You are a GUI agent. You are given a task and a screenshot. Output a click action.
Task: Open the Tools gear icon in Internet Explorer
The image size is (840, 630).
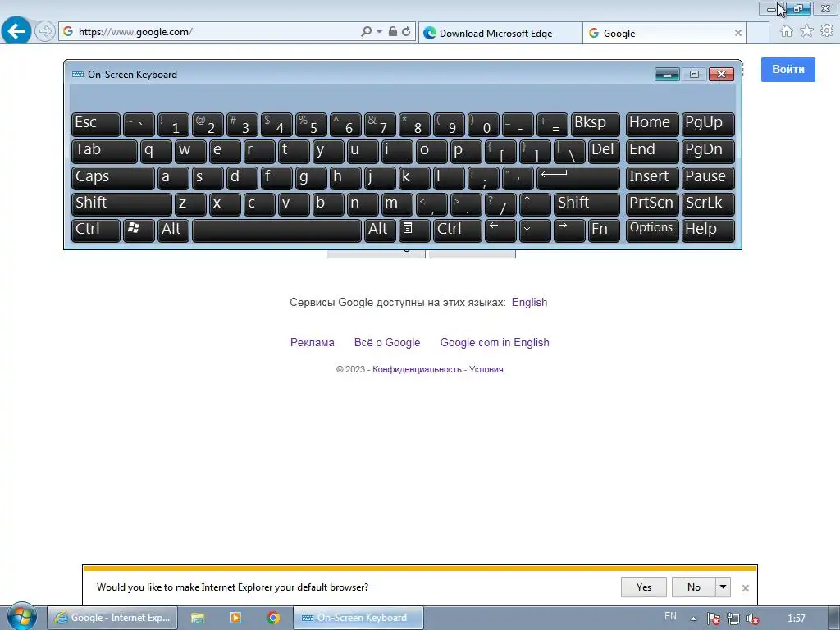tap(827, 31)
